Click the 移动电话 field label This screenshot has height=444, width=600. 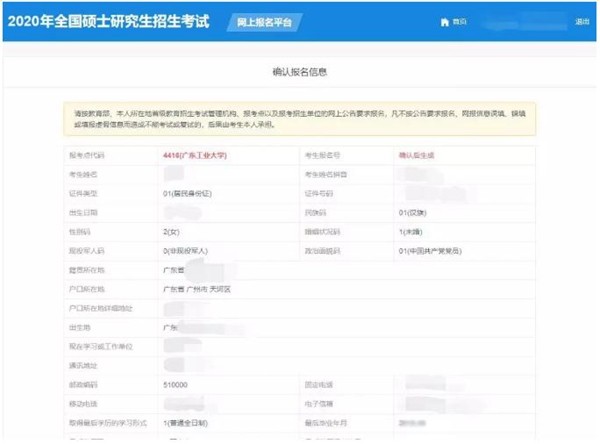tap(83, 404)
